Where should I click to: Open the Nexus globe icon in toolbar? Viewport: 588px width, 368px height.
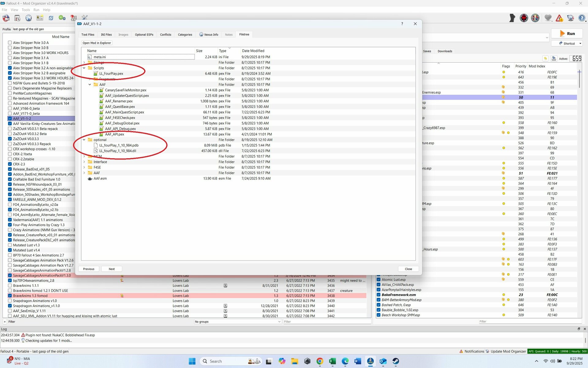(x=28, y=18)
